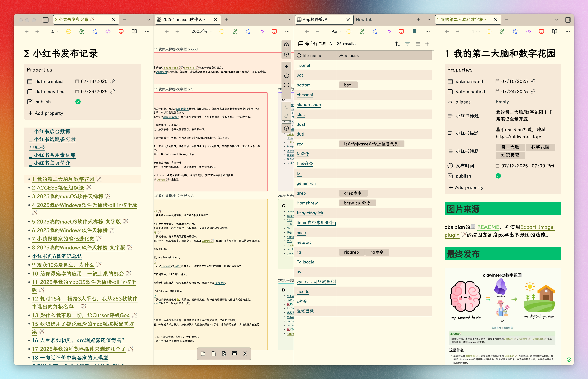
Task: Click the canvas help question-mark icon
Action: click(286, 128)
